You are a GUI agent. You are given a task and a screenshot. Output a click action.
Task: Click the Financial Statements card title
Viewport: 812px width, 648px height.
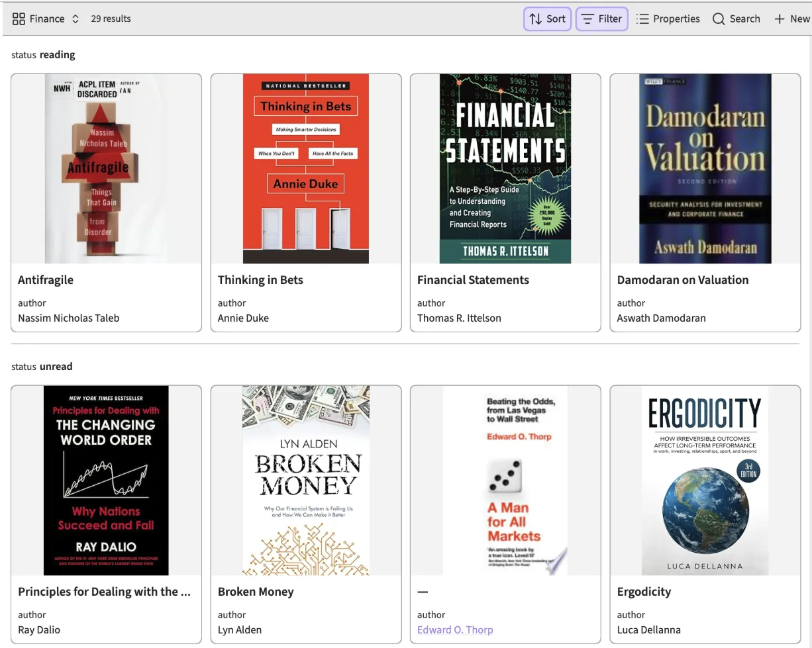tap(473, 280)
